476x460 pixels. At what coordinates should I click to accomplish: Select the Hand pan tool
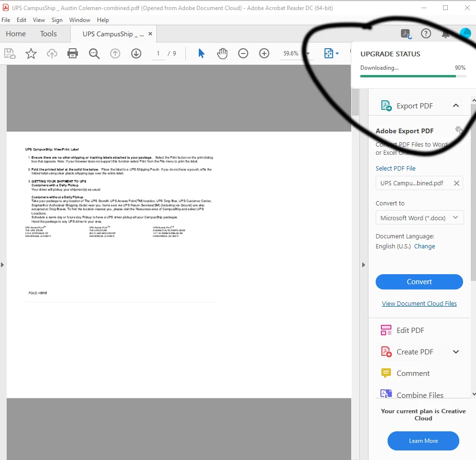pos(222,53)
